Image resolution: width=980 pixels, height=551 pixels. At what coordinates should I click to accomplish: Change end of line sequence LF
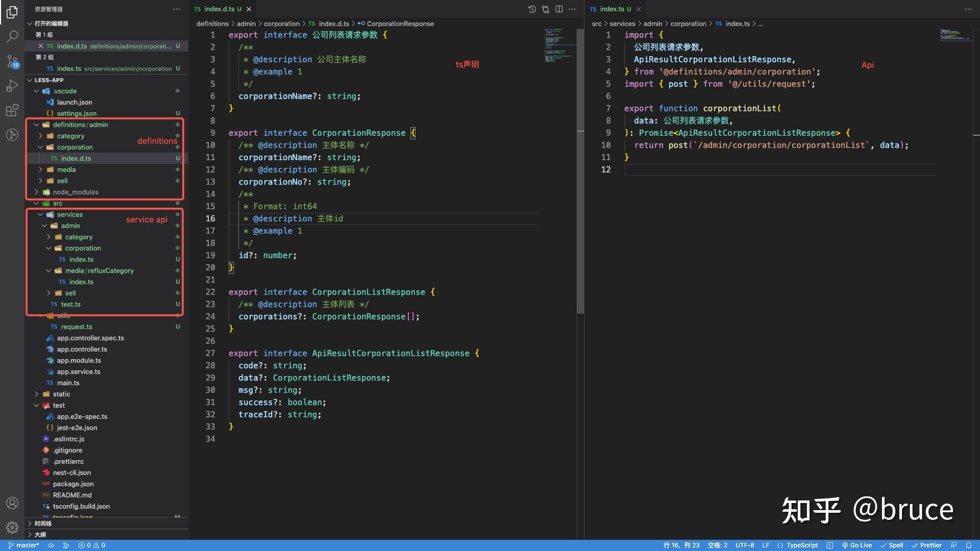(766, 545)
